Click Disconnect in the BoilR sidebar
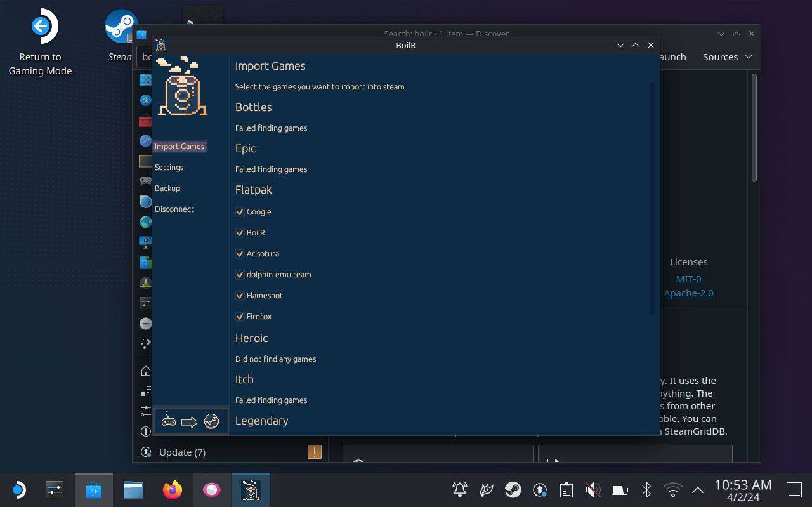812x507 pixels. (x=174, y=209)
